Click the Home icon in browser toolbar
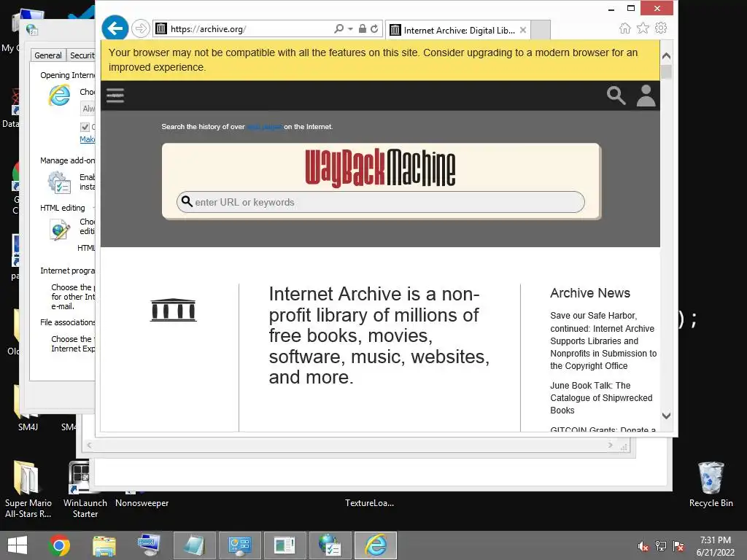747x560 pixels. pyautogui.click(x=625, y=28)
